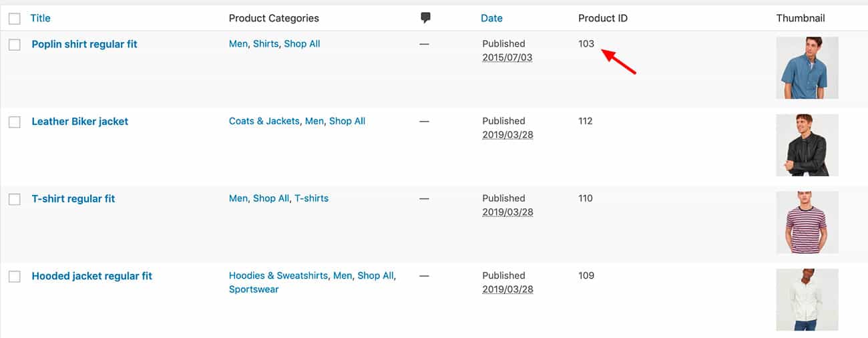The height and width of the screenshot is (338, 868).
Task: Tick the select-all checkbox beside Title
Action: click(x=15, y=19)
